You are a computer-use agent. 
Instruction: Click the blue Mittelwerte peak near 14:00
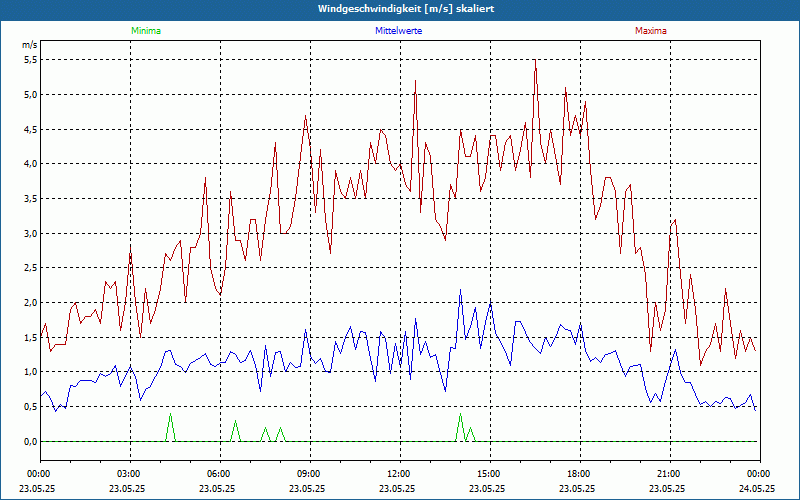[460, 290]
